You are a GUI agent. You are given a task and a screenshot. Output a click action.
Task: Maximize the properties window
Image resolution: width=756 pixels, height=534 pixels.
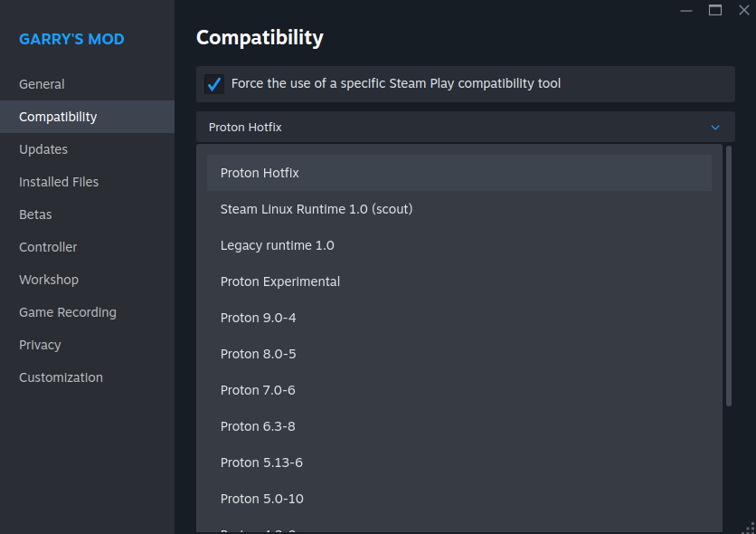click(715, 10)
